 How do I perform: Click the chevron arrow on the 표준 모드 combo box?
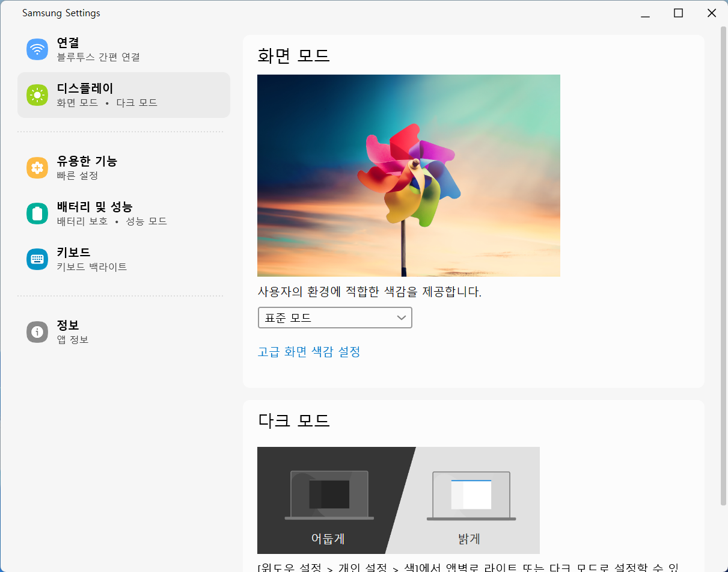[402, 318]
